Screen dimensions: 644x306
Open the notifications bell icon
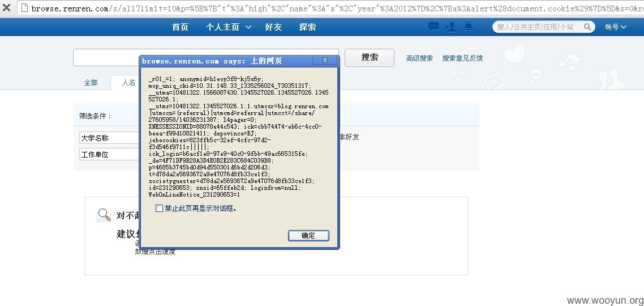pyautogui.click(x=469, y=27)
